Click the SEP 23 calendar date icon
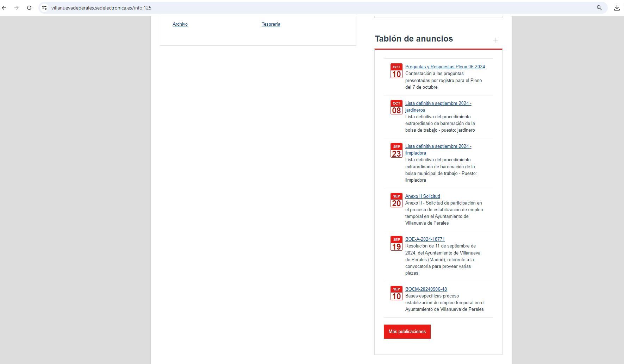This screenshot has width=624, height=364. tap(396, 151)
